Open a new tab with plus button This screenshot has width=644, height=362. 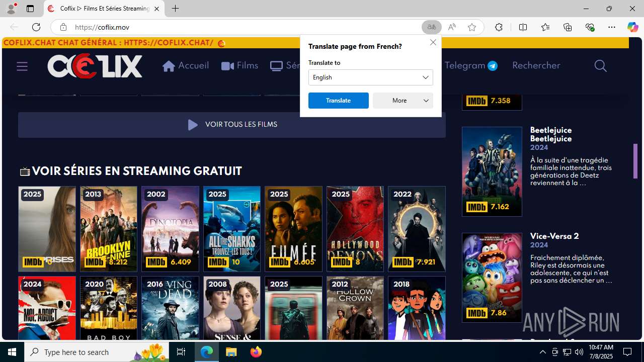click(175, 9)
